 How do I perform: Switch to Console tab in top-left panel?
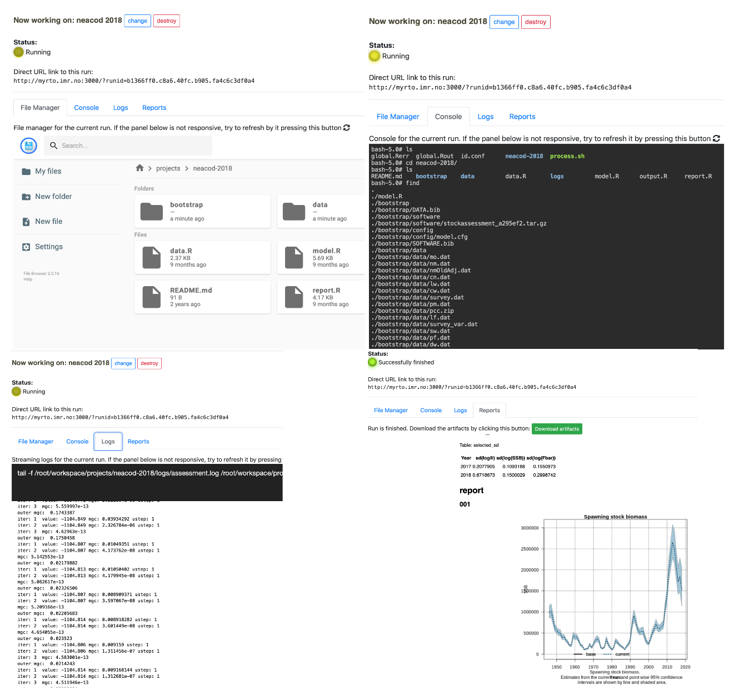tap(86, 108)
